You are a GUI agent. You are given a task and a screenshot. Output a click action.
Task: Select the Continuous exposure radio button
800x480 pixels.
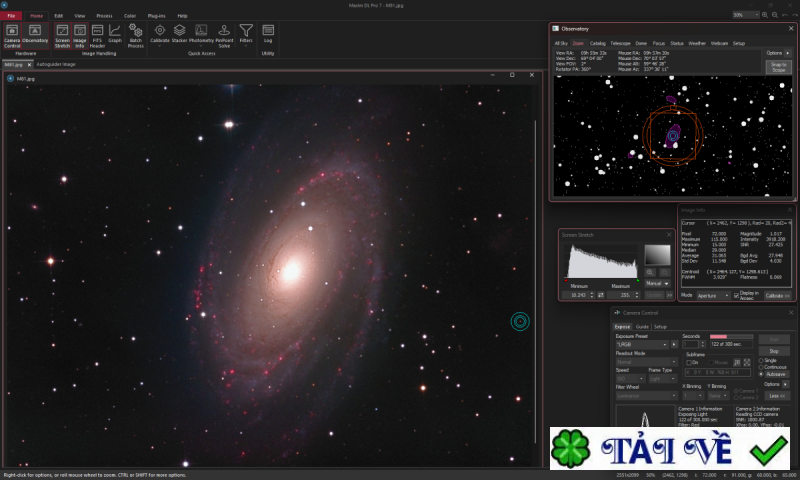(761, 367)
